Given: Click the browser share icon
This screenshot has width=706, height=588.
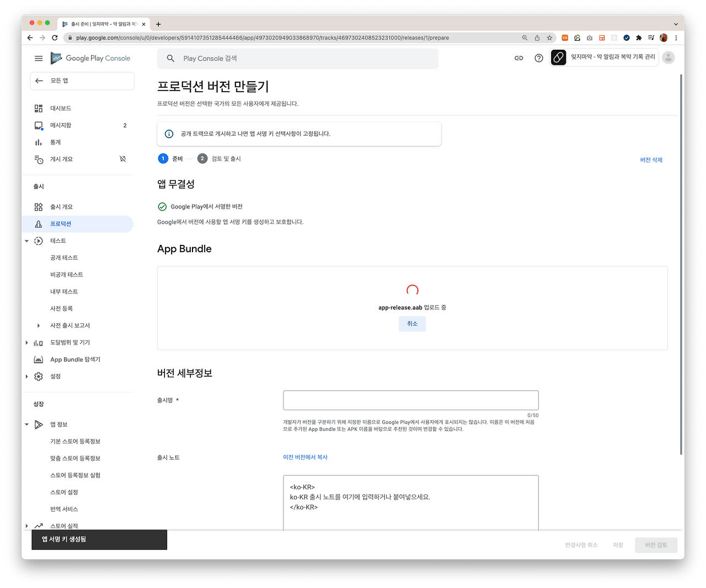Looking at the screenshot, I should pos(537,38).
